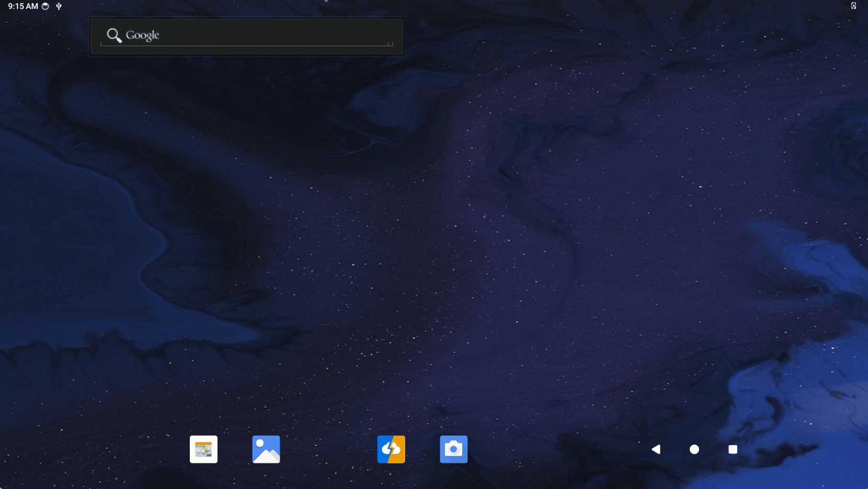Tap the USB status bar icon
This screenshot has height=489, width=868.
pyautogui.click(x=59, y=6)
